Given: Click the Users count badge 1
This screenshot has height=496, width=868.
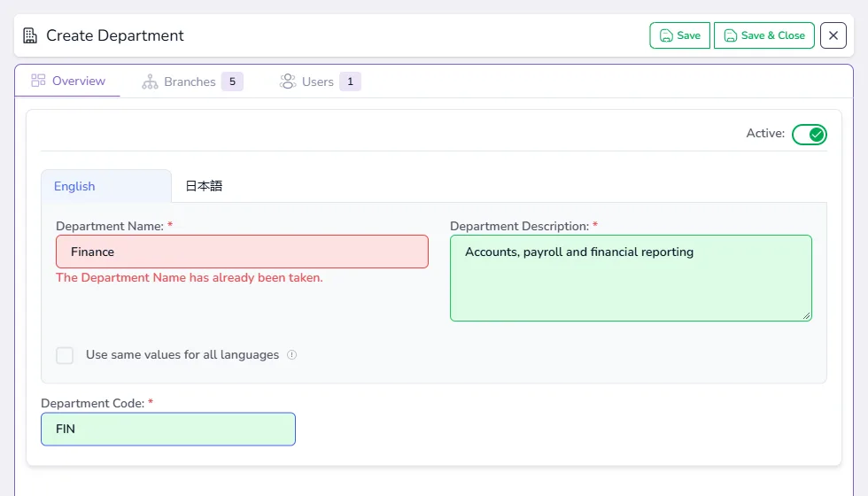Looking at the screenshot, I should coord(351,81).
